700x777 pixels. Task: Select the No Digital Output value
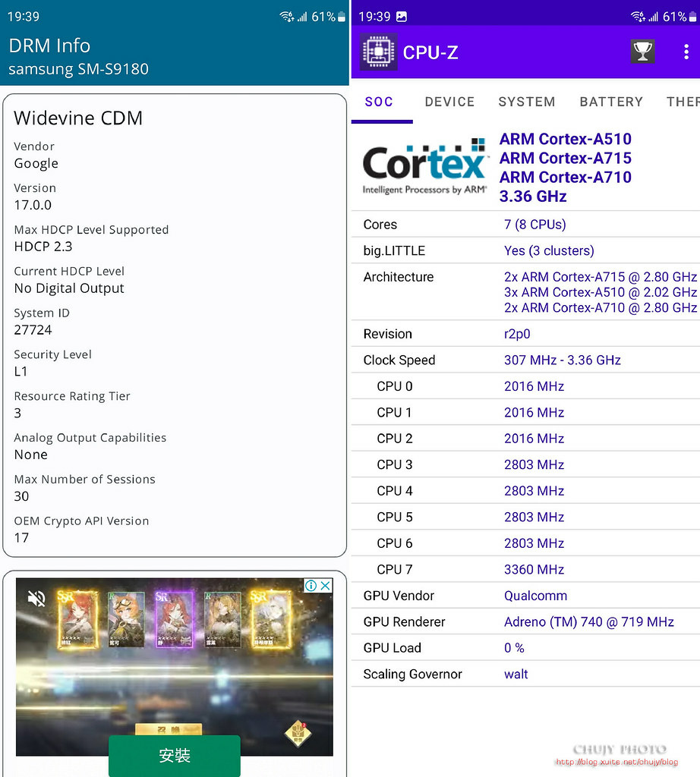click(x=69, y=288)
